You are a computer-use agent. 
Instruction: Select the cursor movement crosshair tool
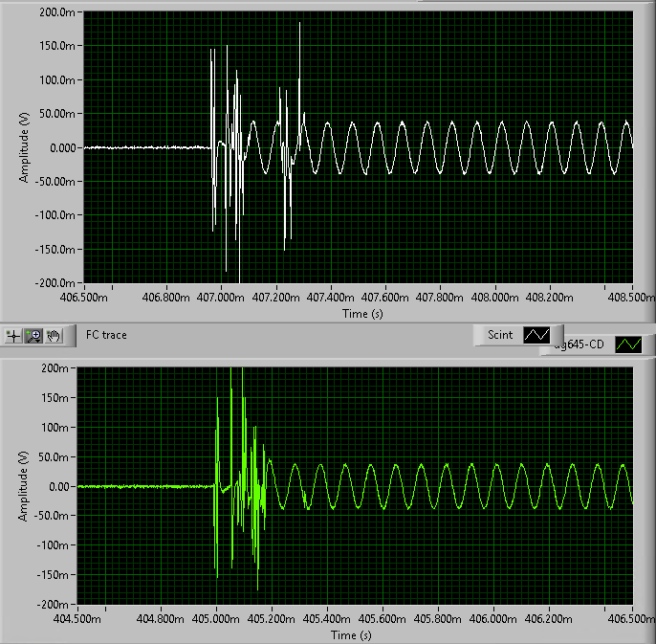13,335
